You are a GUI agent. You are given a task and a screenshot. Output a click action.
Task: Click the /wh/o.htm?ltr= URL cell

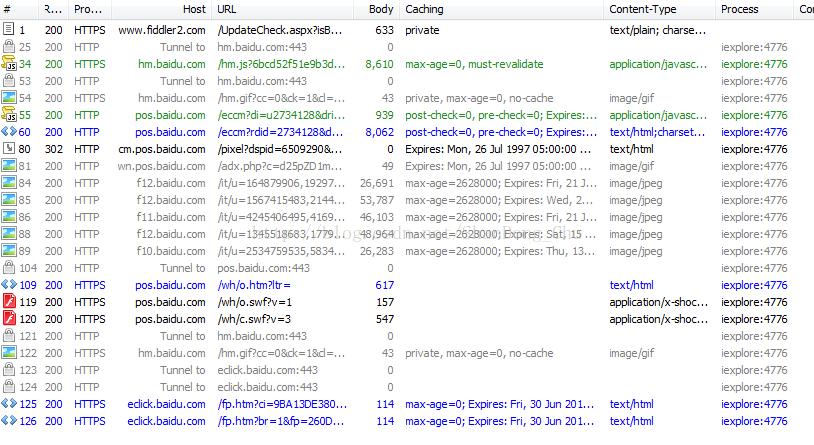(254, 285)
